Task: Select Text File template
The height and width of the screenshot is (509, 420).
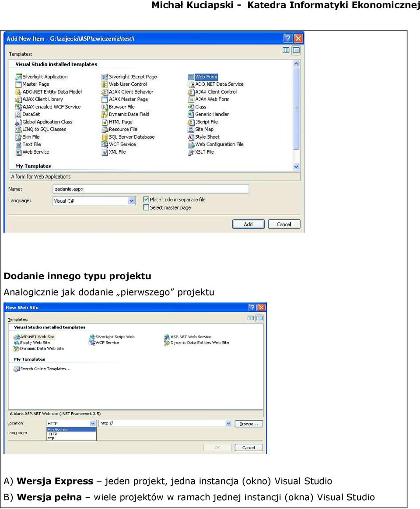Action: point(28,144)
